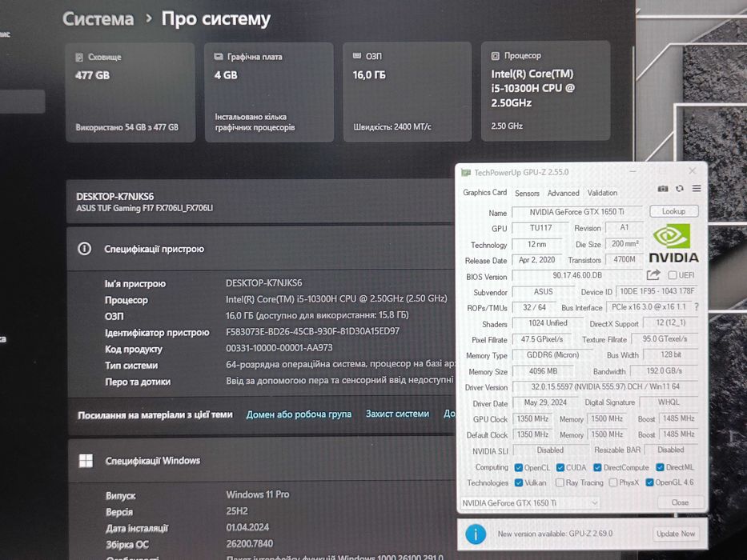This screenshot has width=747, height=560.
Task: Click the NVIDIA logo in GPU-Z
Action: 673,243
